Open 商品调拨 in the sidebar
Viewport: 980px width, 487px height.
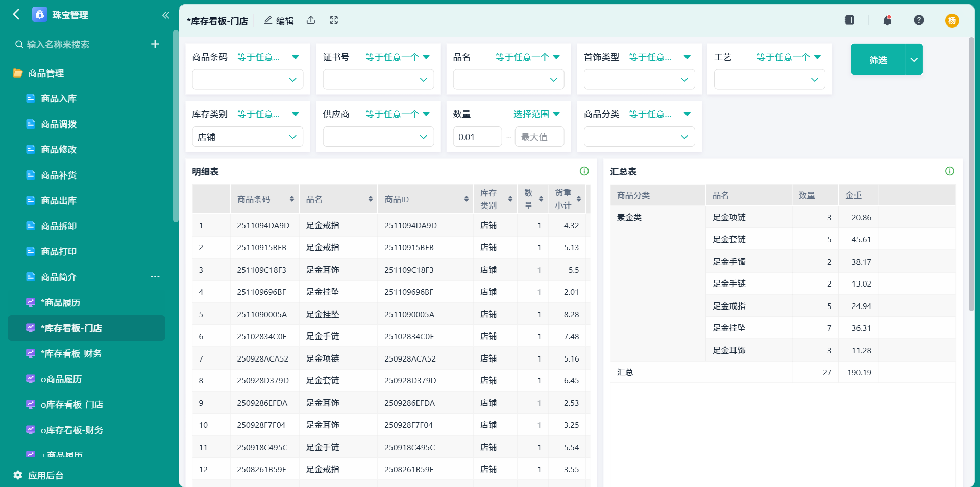coord(86,124)
